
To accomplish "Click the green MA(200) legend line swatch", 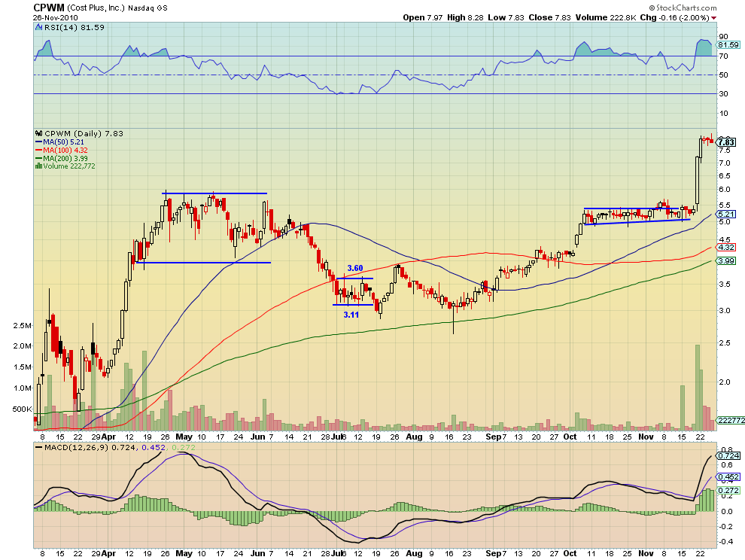I will click(38, 158).
